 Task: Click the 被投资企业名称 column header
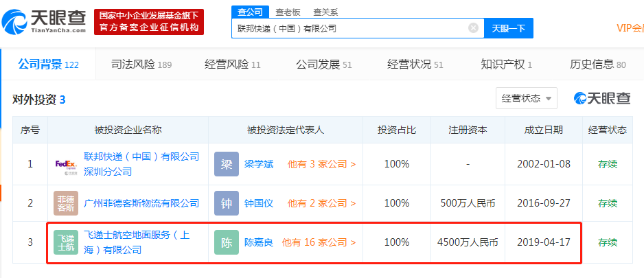coord(128,130)
